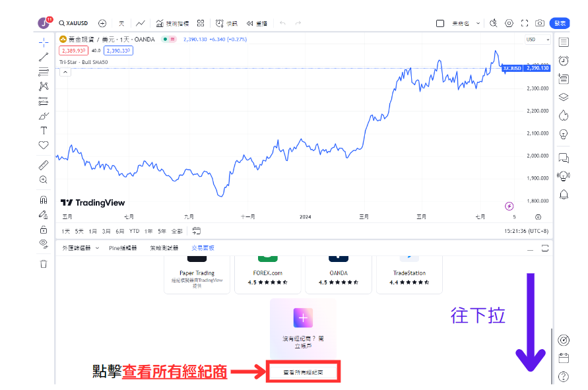Viewport: 588px width, 390px height.
Task: Select the forecasting and measurement tool
Action: (x=44, y=101)
